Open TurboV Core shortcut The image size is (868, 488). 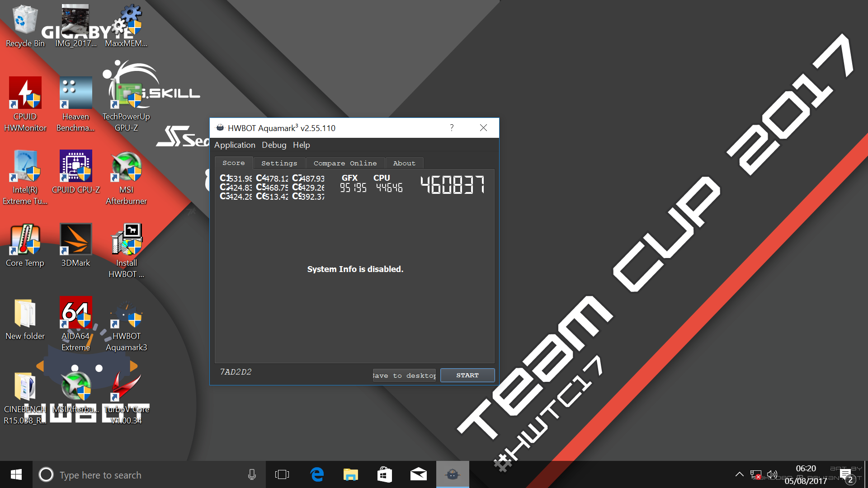(126, 398)
